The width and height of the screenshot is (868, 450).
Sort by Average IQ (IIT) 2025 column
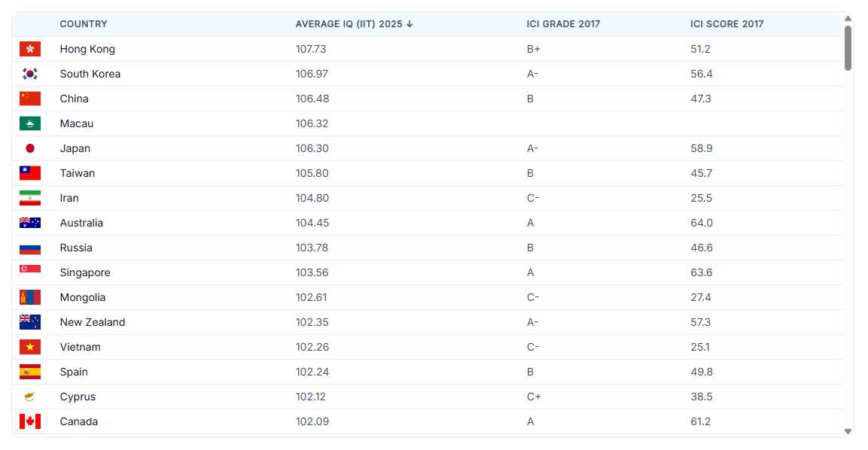[355, 24]
